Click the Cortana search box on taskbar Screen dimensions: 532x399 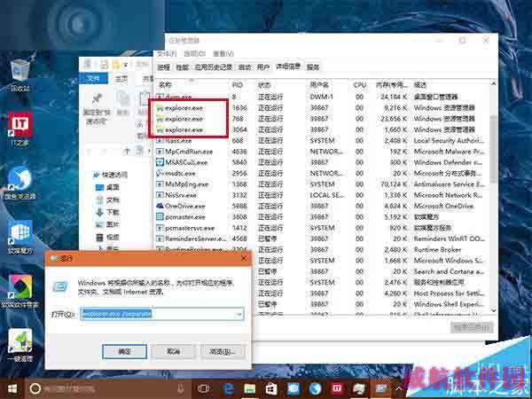coord(107,388)
